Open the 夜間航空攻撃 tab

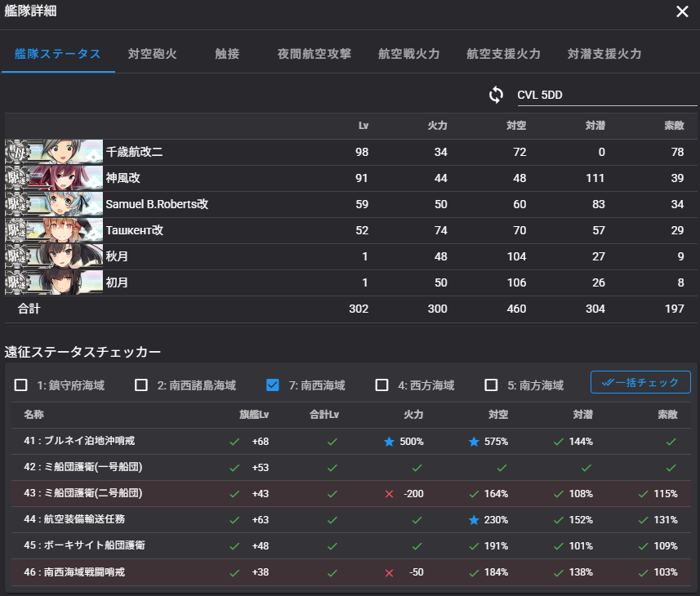point(314,54)
